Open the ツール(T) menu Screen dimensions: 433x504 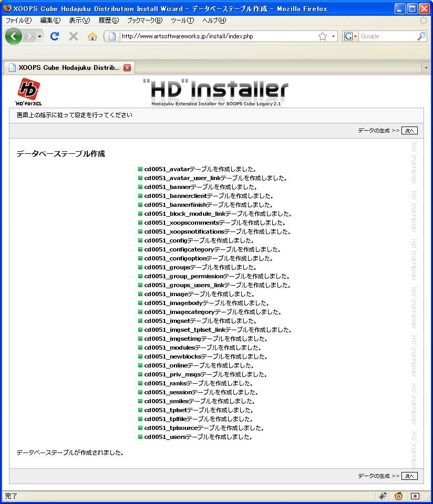pyautogui.click(x=182, y=20)
